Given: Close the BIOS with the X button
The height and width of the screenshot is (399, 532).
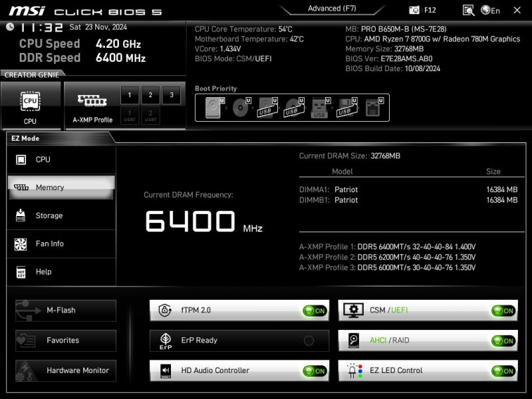Looking at the screenshot, I should [x=517, y=10].
